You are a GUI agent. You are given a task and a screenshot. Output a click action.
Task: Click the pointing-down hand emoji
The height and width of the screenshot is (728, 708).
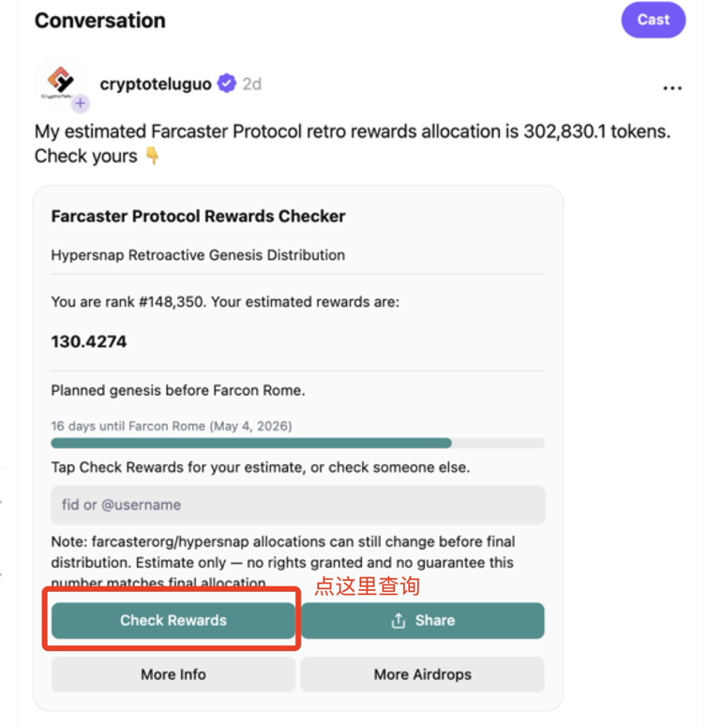pos(152,156)
